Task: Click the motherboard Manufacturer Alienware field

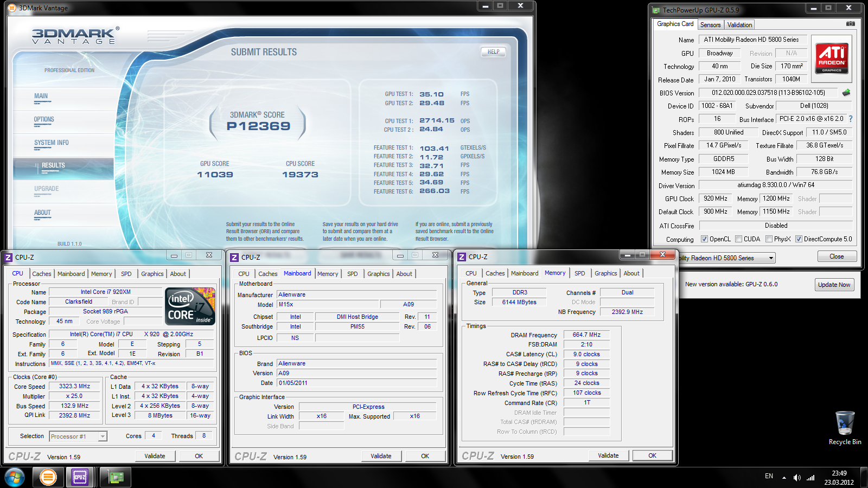Action: [x=356, y=294]
